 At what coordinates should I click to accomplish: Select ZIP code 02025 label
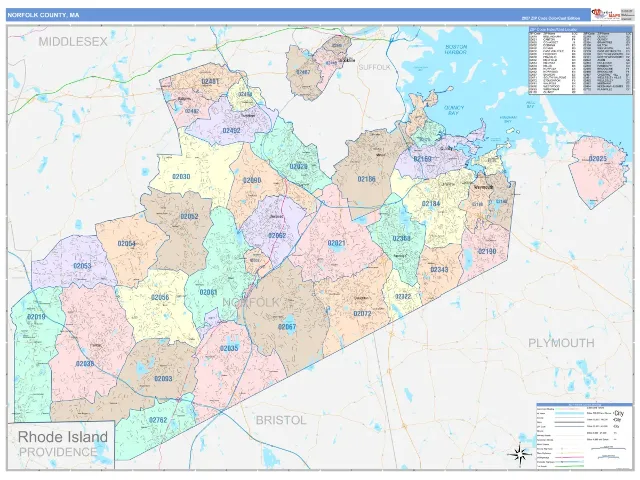point(598,158)
